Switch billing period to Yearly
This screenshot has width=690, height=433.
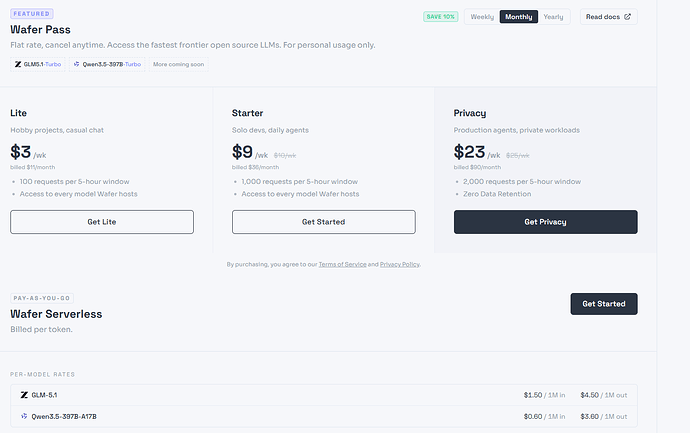point(553,17)
